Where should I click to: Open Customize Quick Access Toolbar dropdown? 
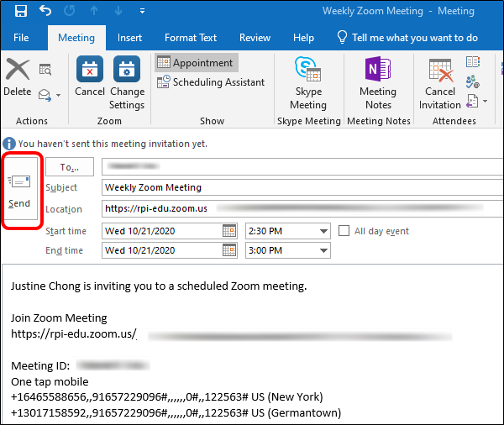click(x=142, y=11)
